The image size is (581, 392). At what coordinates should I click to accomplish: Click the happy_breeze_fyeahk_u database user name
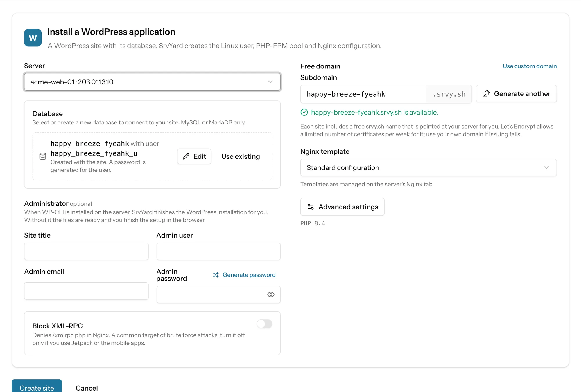(x=94, y=153)
